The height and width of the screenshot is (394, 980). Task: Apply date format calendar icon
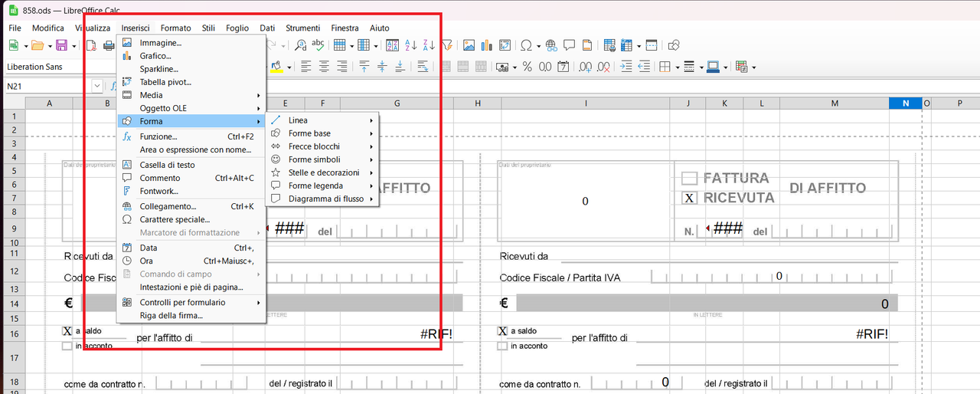(563, 67)
